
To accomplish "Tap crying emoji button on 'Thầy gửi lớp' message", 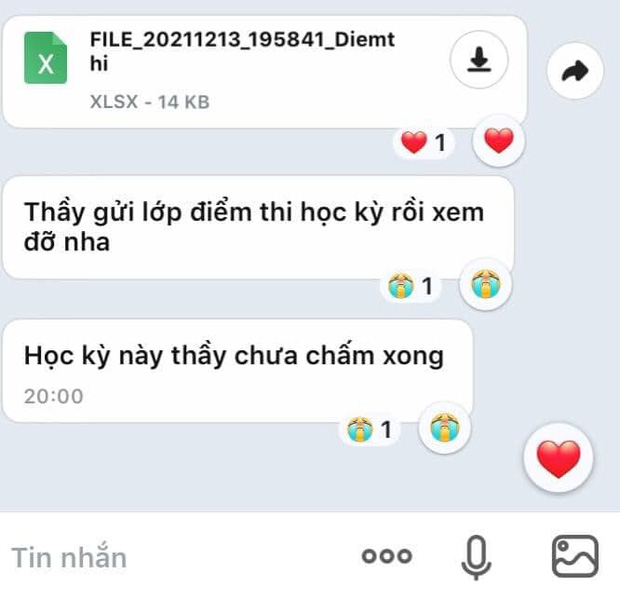I will click(486, 284).
